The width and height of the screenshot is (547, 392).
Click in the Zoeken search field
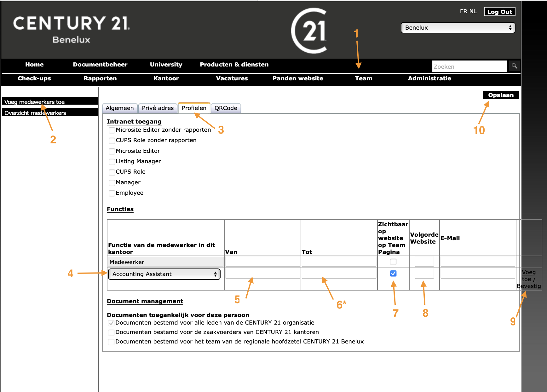click(469, 66)
